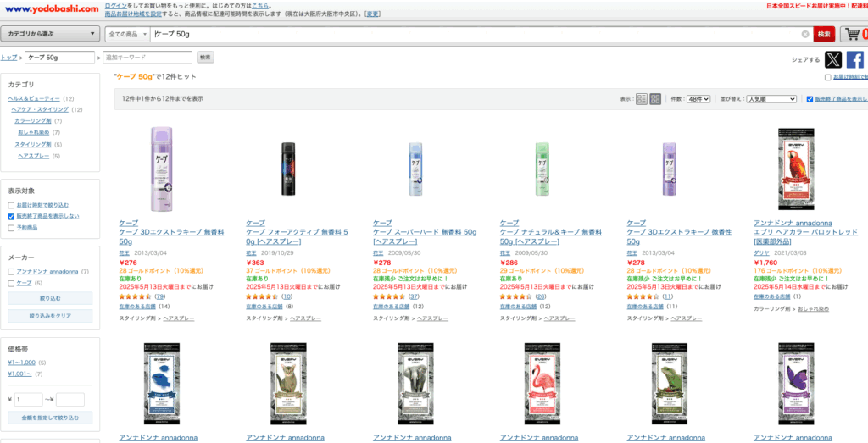This screenshot has width=868, height=443.
Task: Open the 並び替え 人気順 sort dropdown
Action: [x=771, y=99]
